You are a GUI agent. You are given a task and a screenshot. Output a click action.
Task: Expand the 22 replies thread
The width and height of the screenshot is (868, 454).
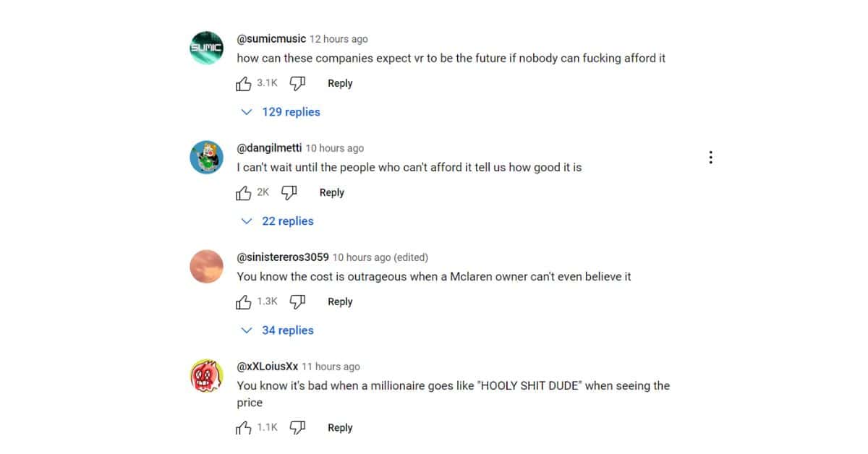(278, 221)
